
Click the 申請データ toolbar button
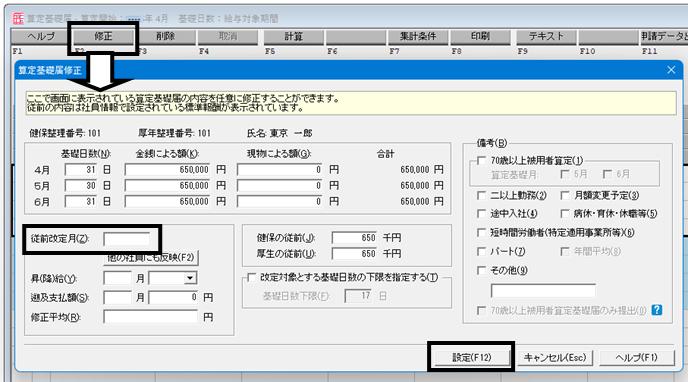pos(664,37)
